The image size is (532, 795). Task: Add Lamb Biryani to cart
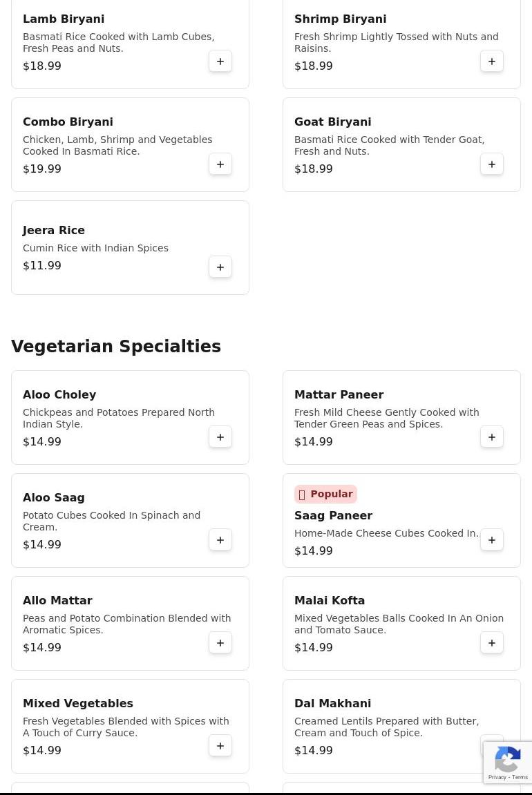coord(220,61)
